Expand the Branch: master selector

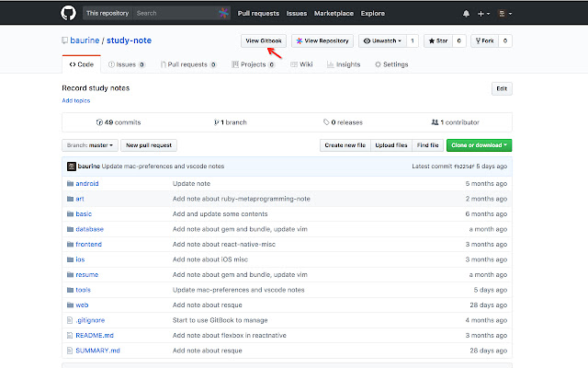point(89,145)
